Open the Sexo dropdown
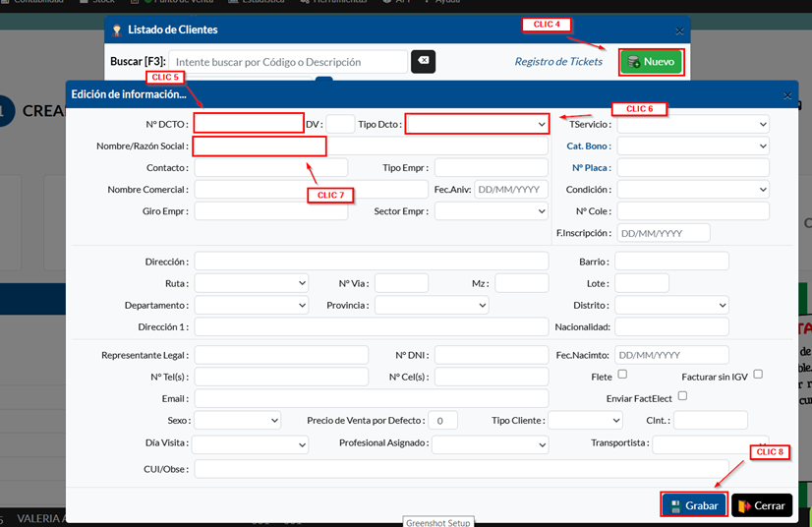This screenshot has height=527, width=812. [x=237, y=420]
